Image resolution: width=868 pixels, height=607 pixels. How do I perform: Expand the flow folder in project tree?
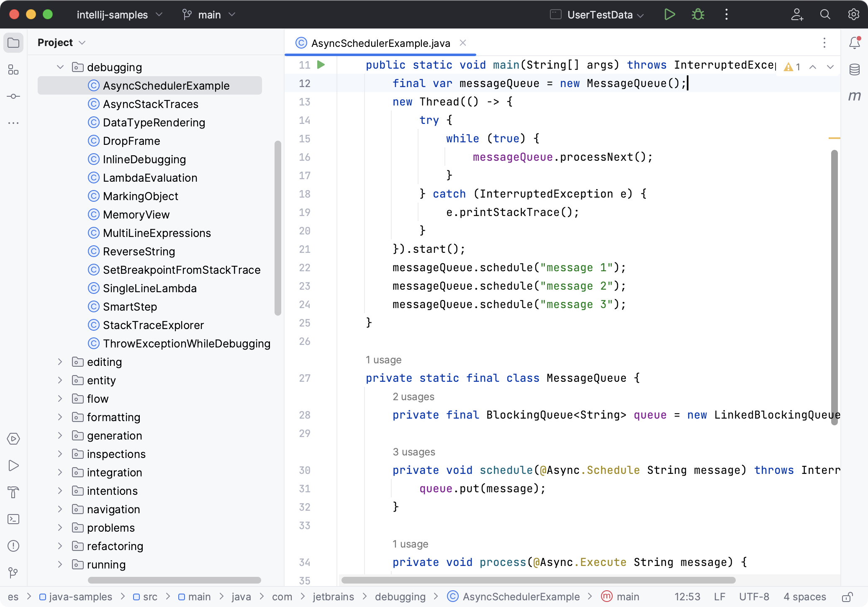click(59, 399)
